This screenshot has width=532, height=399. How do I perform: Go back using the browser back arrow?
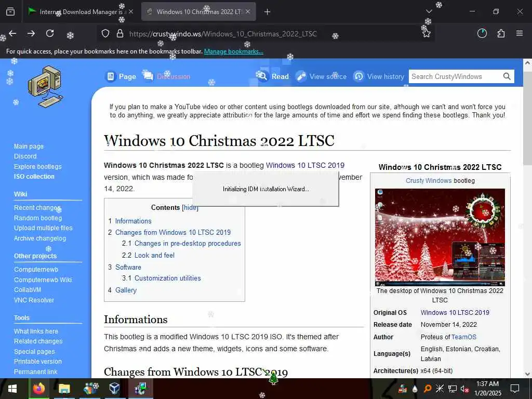(12, 33)
